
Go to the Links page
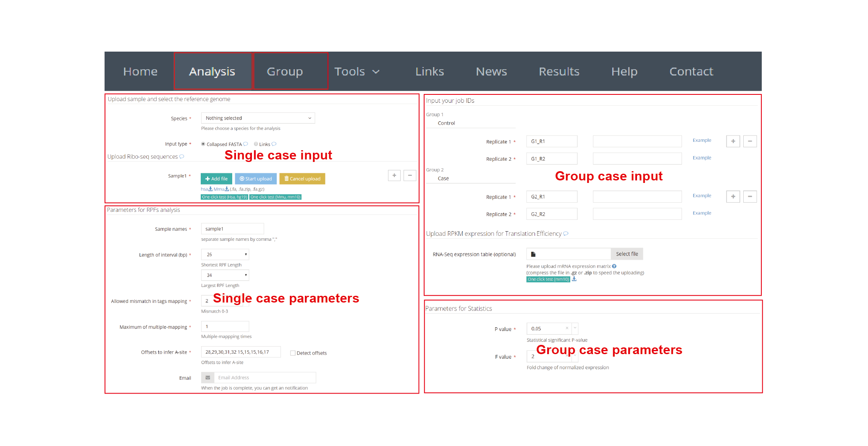(x=430, y=71)
